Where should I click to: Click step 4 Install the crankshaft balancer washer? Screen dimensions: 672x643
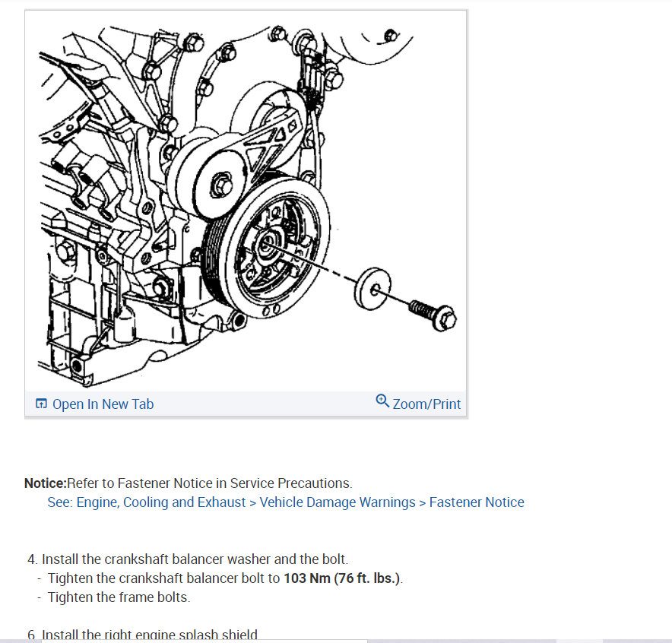tap(188, 559)
